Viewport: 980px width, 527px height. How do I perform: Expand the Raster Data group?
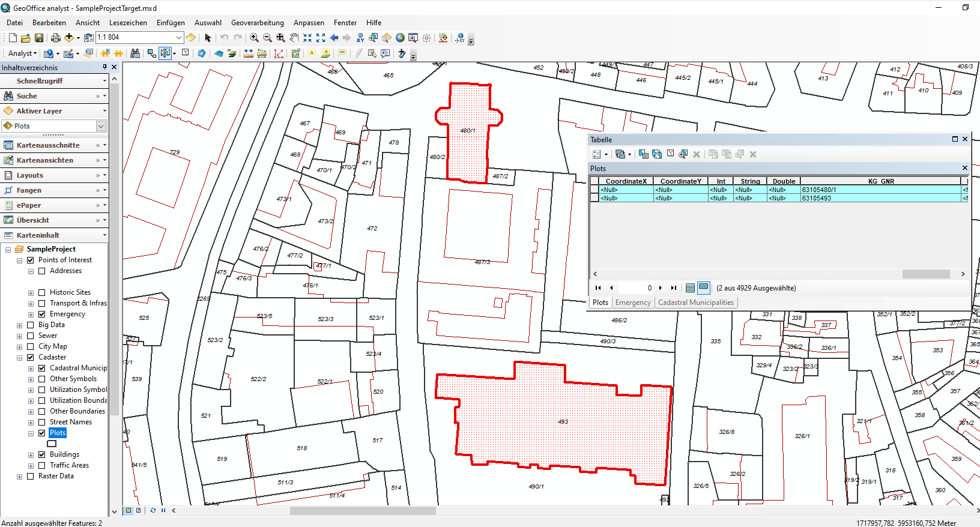[x=19, y=477]
